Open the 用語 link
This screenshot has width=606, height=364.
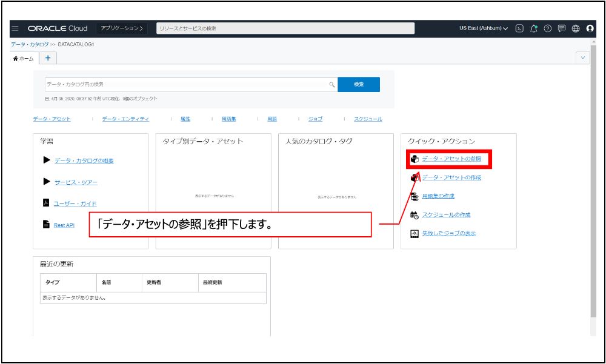point(272,119)
